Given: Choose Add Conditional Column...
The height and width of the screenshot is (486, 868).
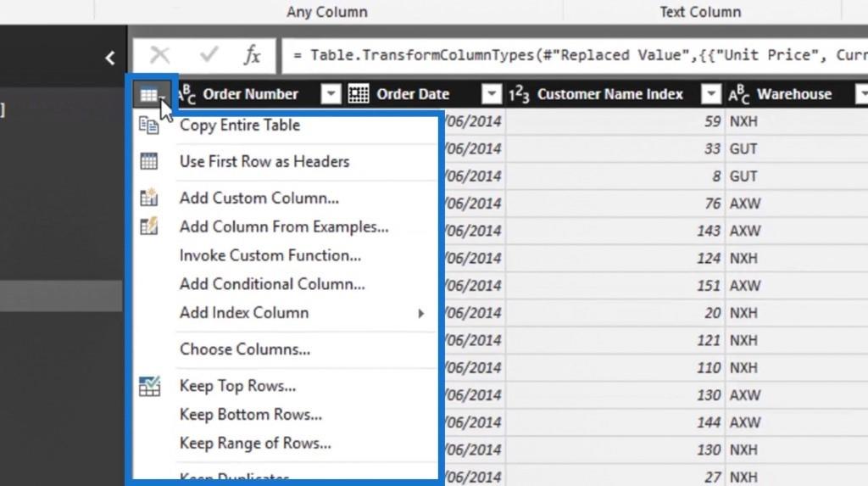Looking at the screenshot, I should [x=272, y=284].
